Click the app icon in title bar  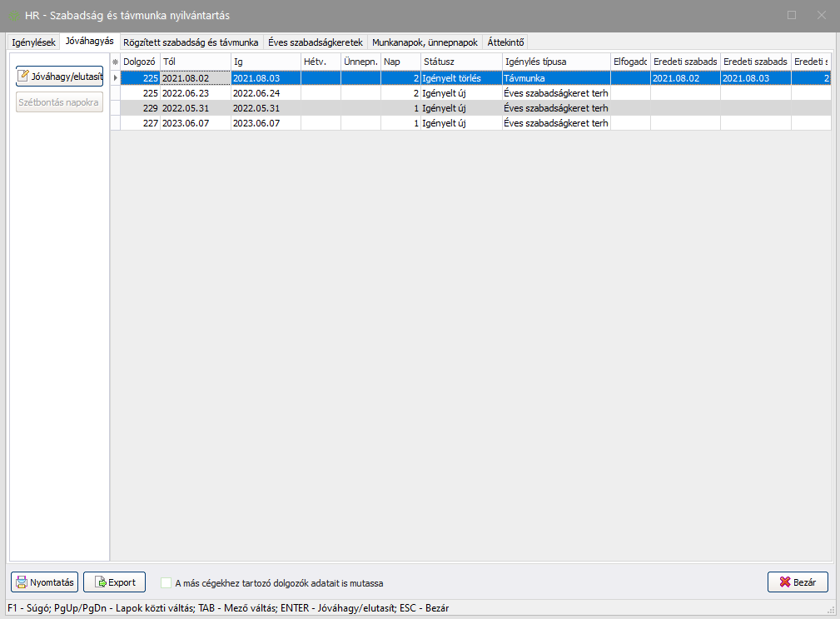point(14,15)
